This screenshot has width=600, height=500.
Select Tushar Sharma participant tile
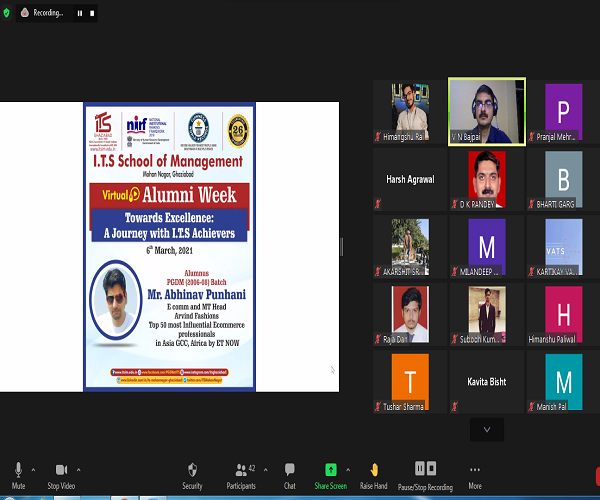point(410,381)
